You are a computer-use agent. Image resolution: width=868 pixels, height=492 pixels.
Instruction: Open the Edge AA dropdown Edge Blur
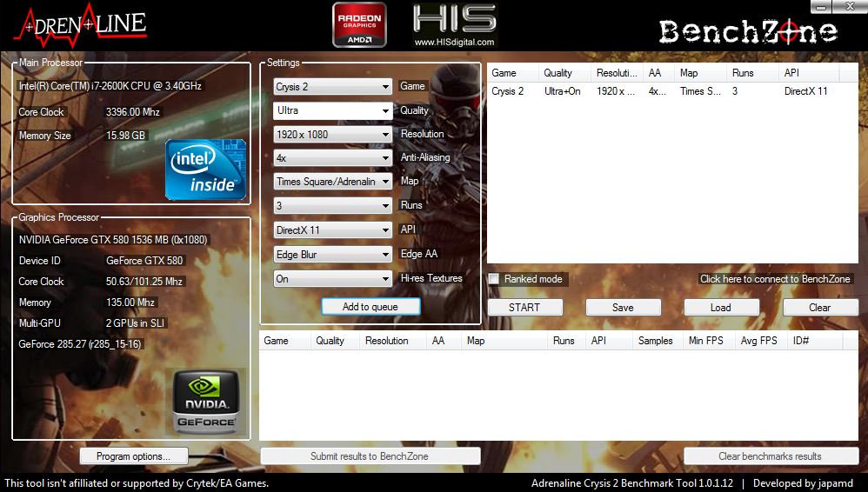[333, 255]
